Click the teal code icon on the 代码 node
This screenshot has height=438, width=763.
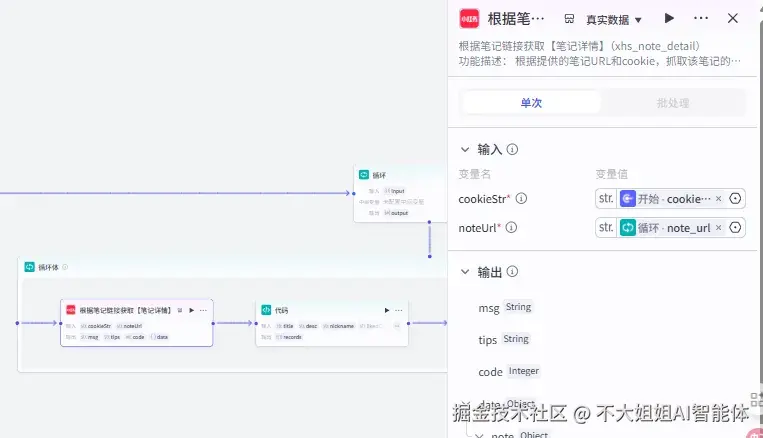tap(266, 310)
